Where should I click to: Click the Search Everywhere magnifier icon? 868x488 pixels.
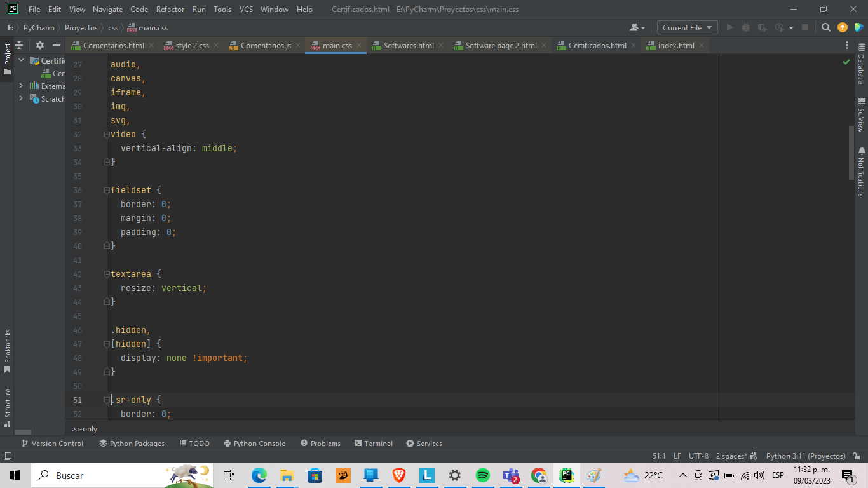pyautogui.click(x=825, y=27)
